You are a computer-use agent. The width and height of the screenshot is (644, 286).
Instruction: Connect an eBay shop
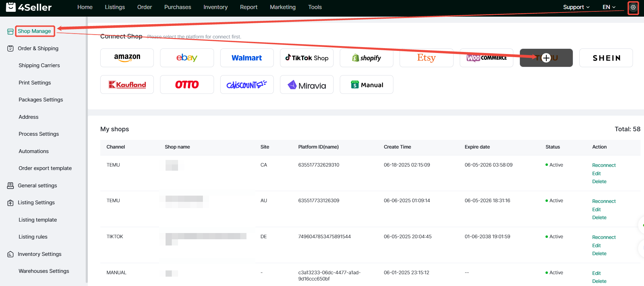[x=187, y=58]
